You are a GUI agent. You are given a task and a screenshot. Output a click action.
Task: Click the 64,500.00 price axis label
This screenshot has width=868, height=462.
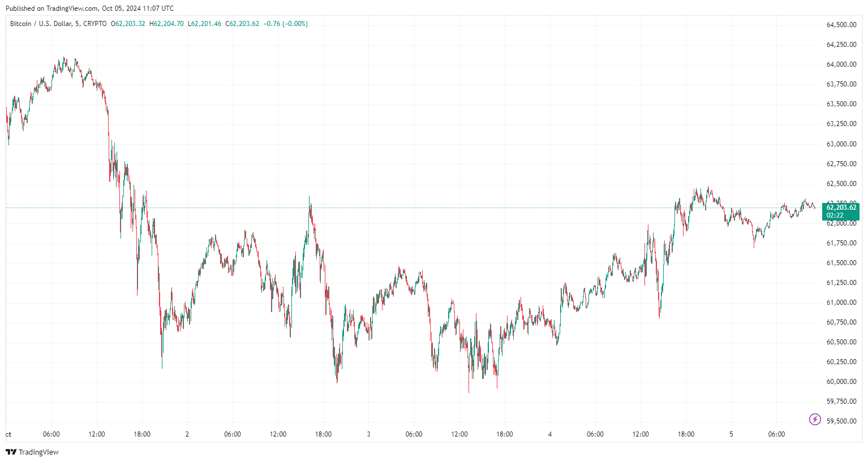tap(841, 25)
